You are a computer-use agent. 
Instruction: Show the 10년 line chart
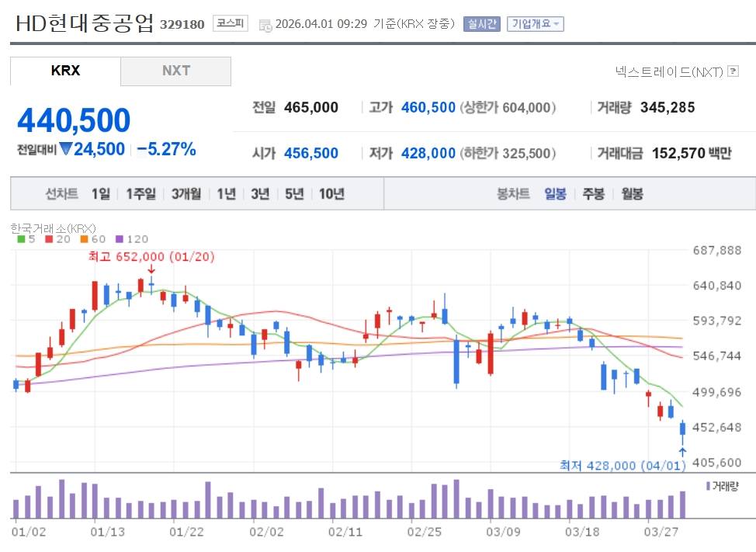tap(331, 194)
